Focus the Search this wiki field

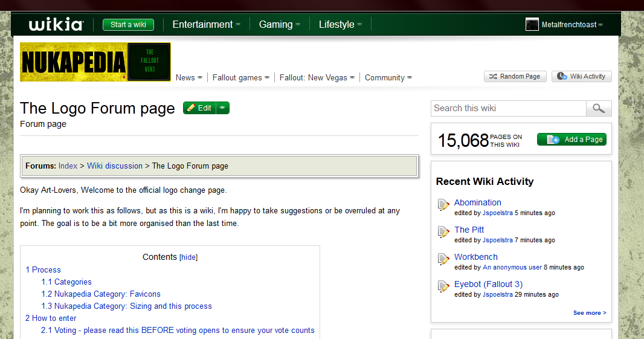point(509,109)
